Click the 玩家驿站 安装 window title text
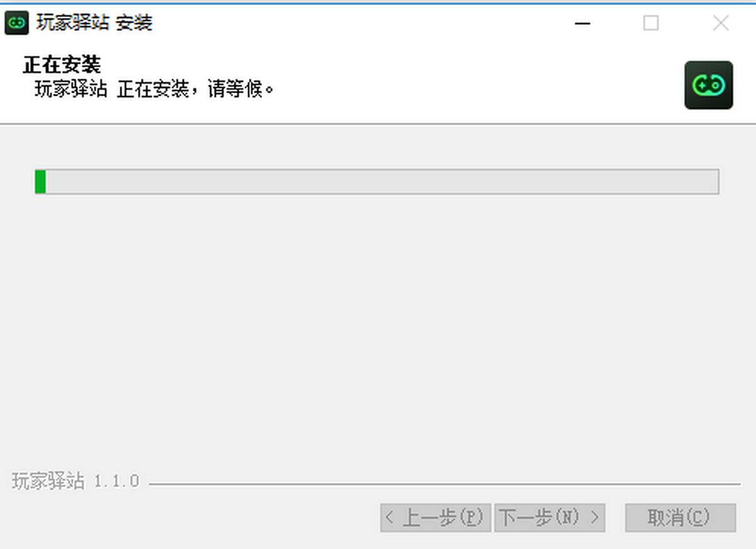Viewport: 756px width, 549px height. click(94, 23)
